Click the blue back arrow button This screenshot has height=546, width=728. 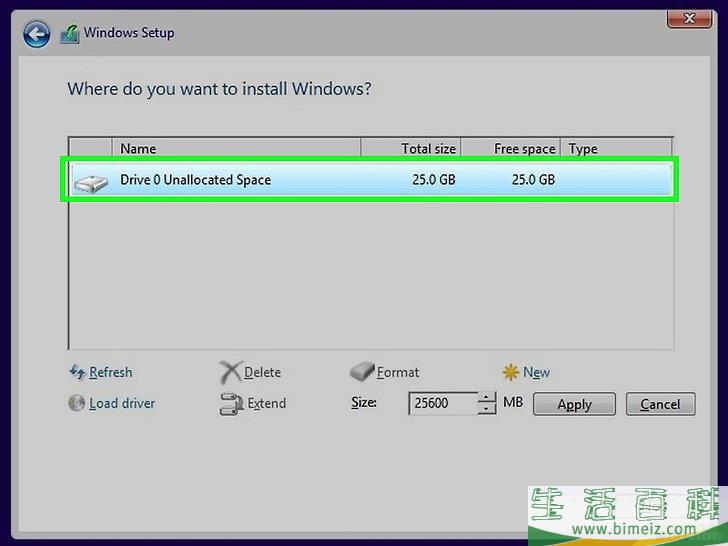[37, 35]
